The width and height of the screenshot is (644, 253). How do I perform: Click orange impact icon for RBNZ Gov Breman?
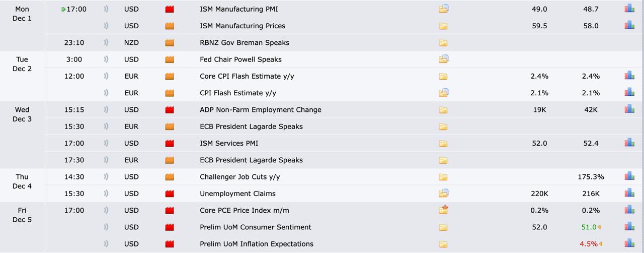click(x=170, y=43)
